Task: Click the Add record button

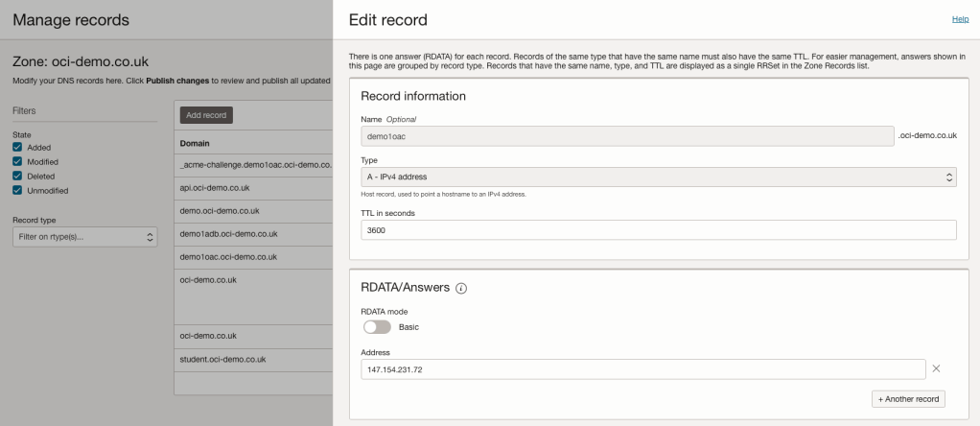Action: pos(206,115)
